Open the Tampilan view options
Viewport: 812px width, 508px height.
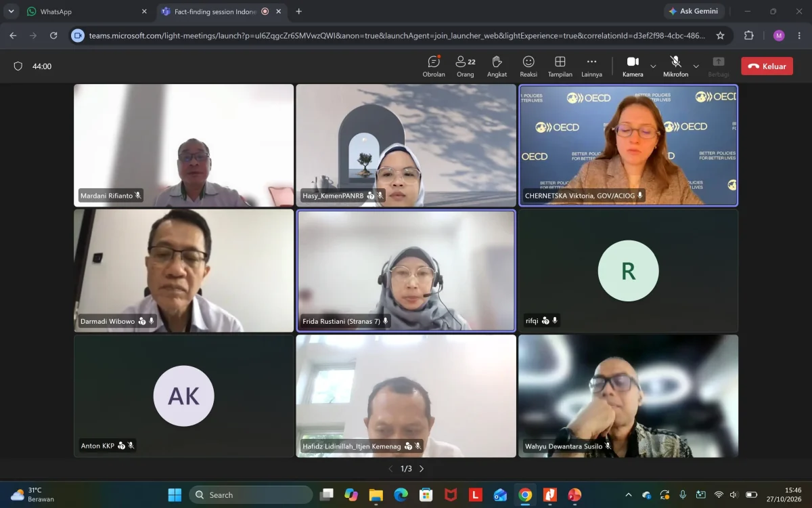pos(560,66)
